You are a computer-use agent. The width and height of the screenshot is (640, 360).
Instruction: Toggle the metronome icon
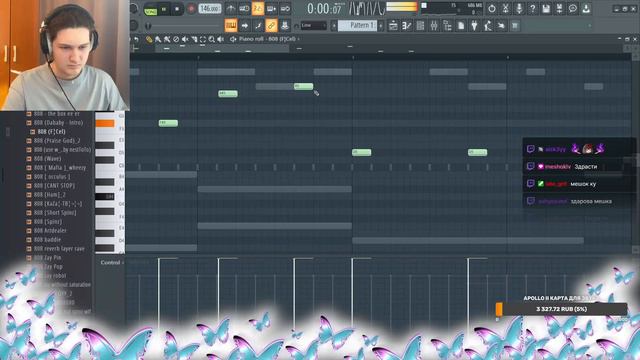[x=231, y=9]
